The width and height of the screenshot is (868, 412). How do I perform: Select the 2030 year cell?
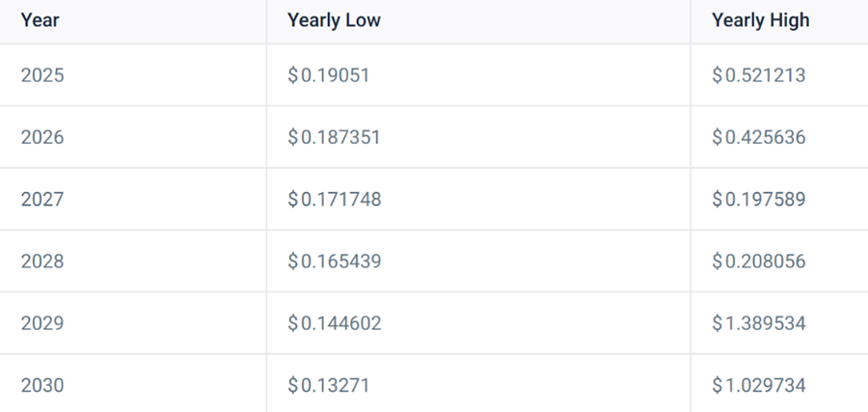coord(42,385)
